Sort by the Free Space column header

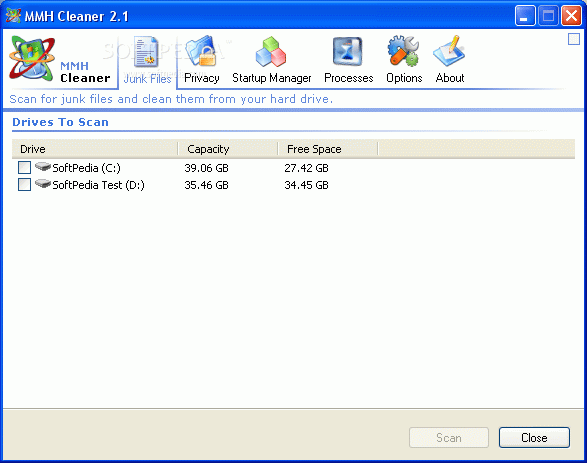click(328, 149)
